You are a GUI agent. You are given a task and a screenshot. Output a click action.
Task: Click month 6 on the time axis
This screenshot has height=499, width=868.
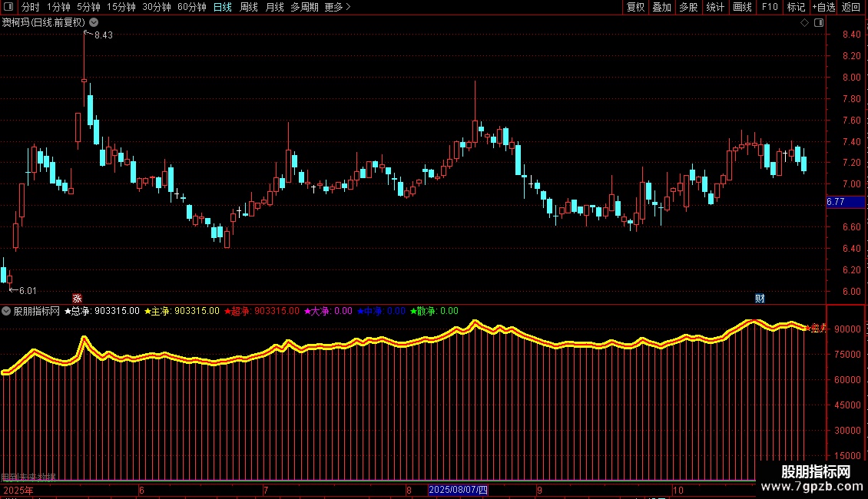click(141, 491)
